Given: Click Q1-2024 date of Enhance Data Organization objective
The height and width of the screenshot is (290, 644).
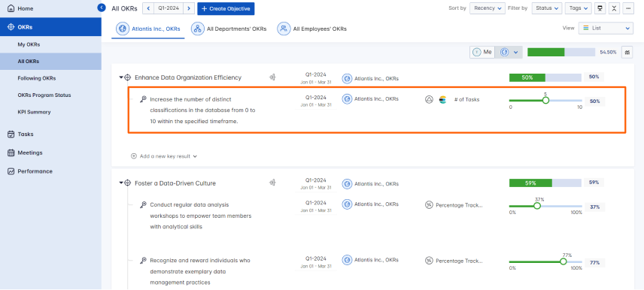Looking at the screenshot, I should pos(315,74).
